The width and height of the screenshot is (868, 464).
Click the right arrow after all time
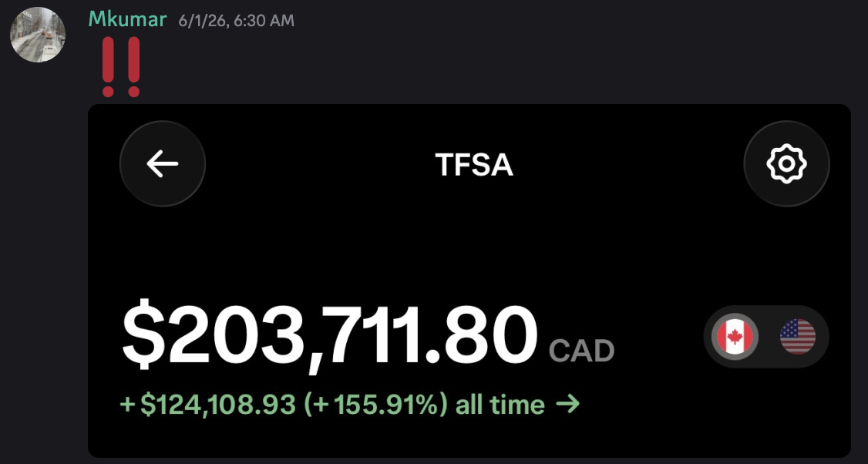(567, 405)
